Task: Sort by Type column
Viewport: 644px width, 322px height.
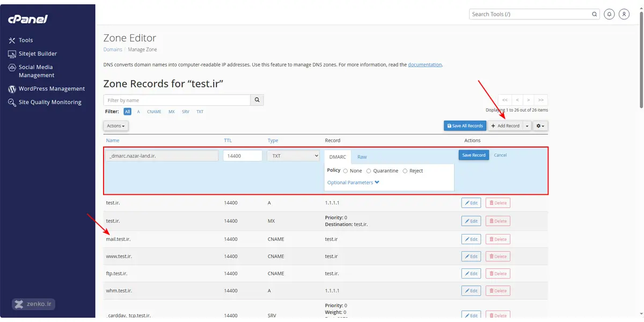Action: point(273,141)
